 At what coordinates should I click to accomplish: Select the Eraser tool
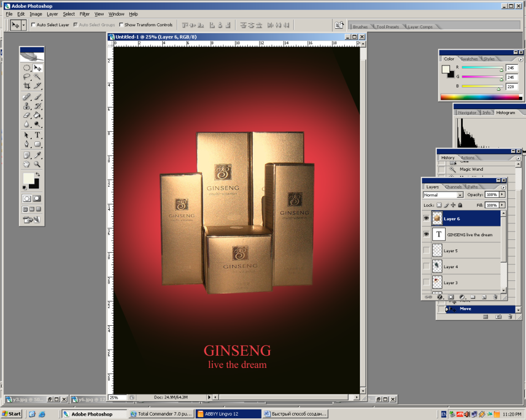(27, 115)
